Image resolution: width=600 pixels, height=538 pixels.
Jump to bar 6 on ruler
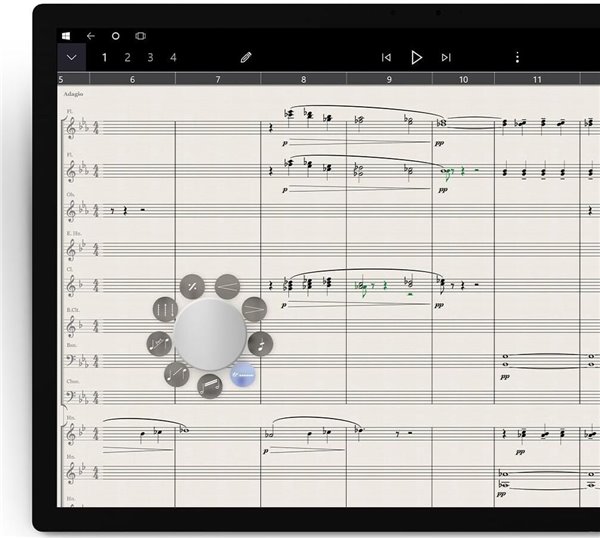pyautogui.click(x=132, y=79)
